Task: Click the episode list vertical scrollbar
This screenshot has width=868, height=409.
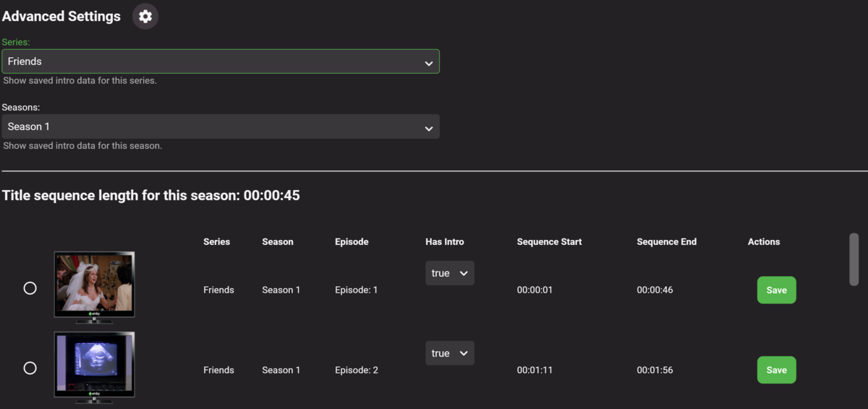Action: 854,259
